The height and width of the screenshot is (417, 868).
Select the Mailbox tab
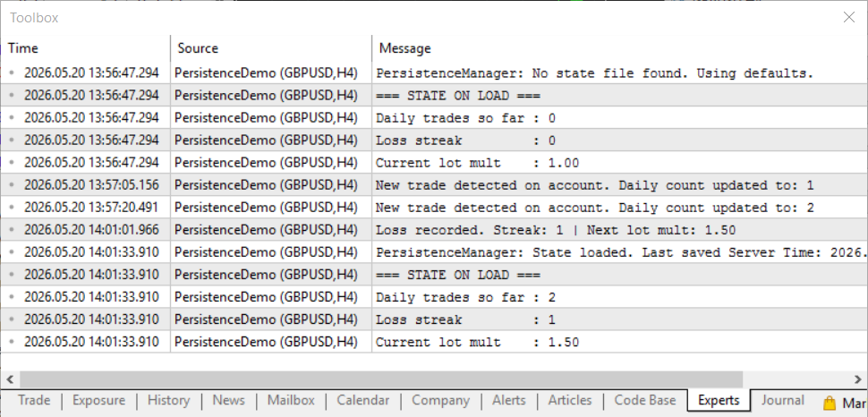[x=291, y=400]
